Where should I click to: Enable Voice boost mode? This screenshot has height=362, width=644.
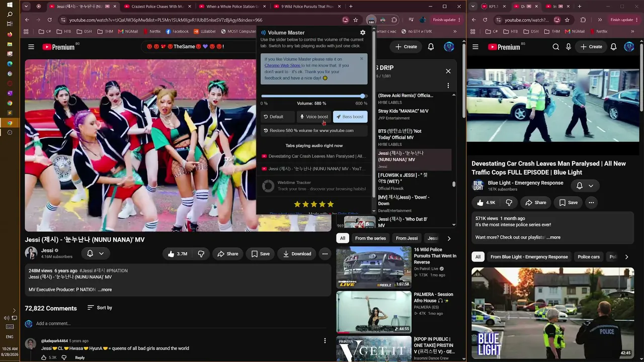[314, 117]
